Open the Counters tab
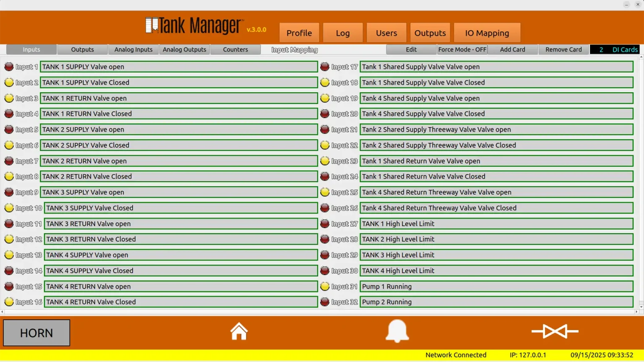 point(236,49)
